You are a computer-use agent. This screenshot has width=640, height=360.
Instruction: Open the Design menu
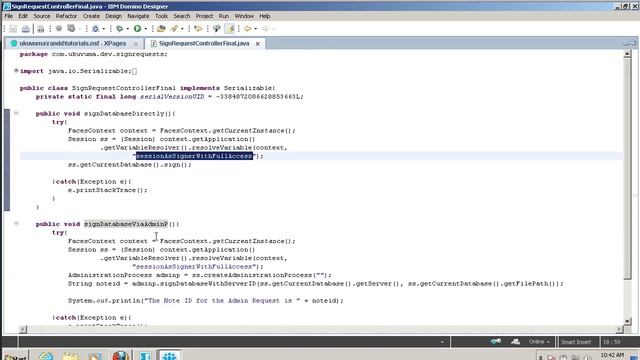tap(113, 16)
